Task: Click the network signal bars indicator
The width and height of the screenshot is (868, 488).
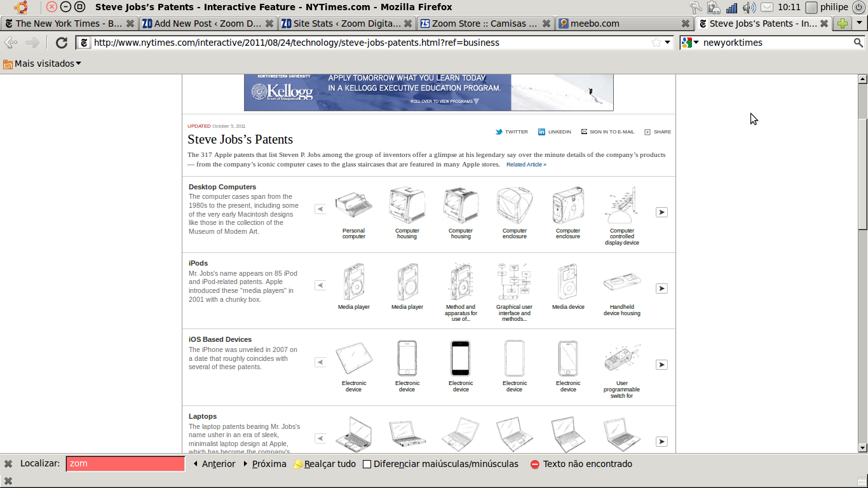Action: [732, 8]
